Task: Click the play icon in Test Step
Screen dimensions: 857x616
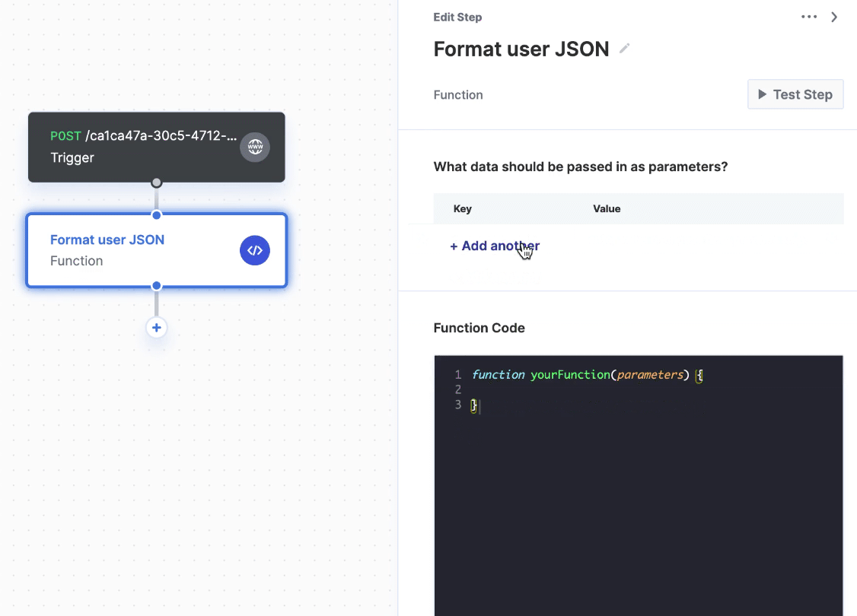Action: (762, 94)
